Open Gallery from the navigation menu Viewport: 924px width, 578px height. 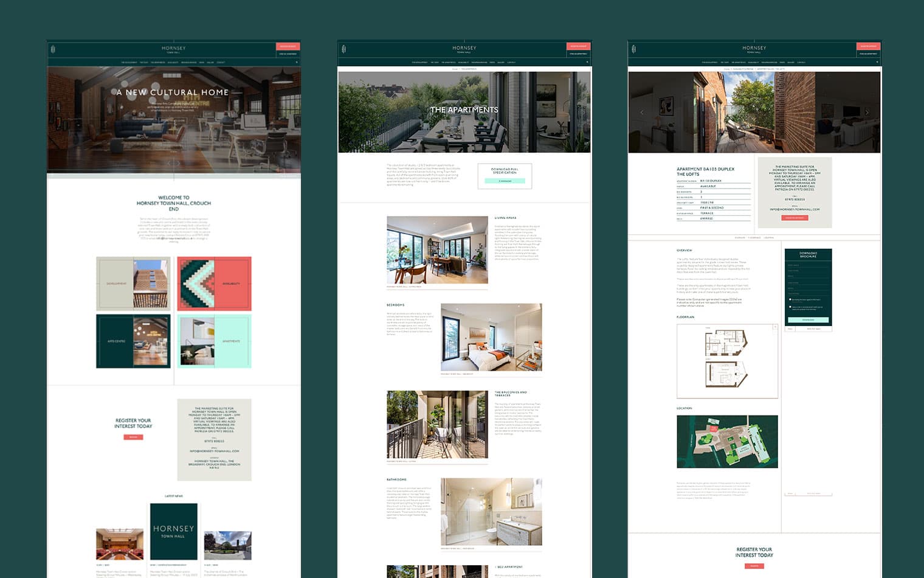pyautogui.click(x=502, y=62)
